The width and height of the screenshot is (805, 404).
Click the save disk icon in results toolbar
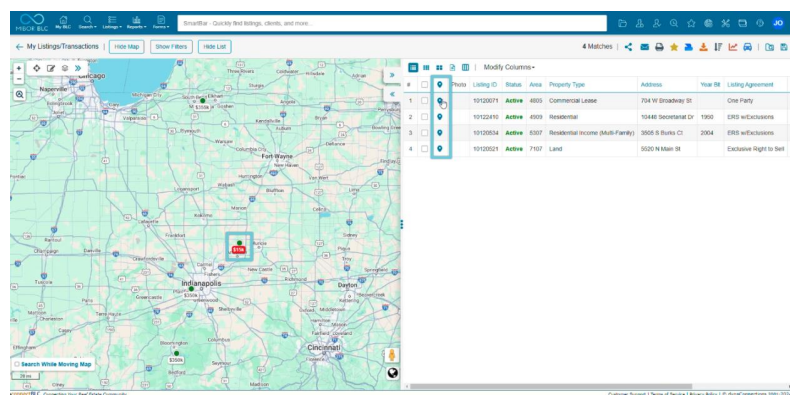784,47
